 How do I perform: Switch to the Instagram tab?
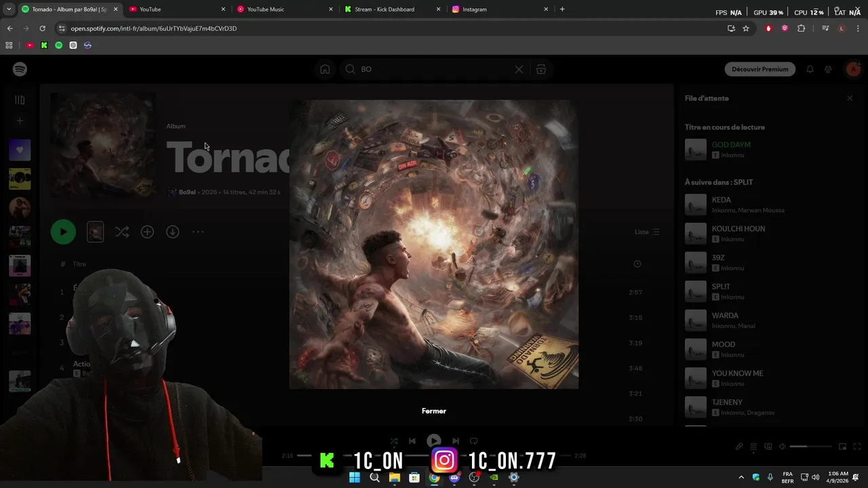point(499,9)
